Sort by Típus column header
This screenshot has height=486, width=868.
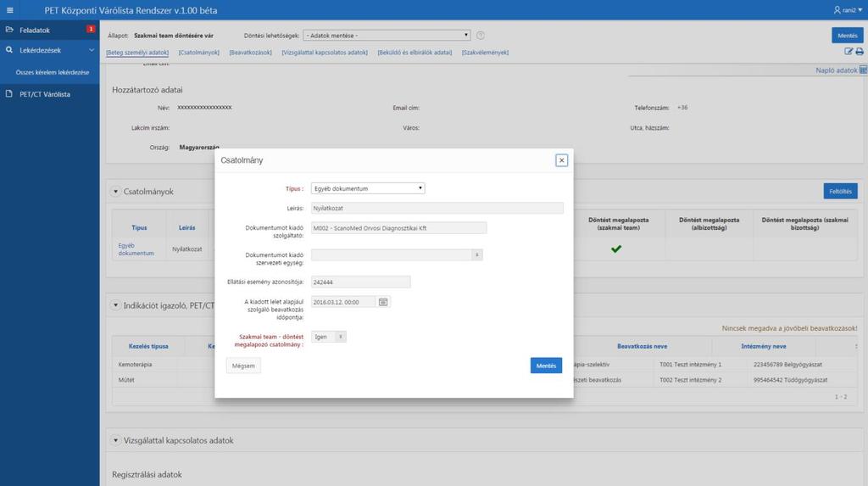tap(139, 228)
